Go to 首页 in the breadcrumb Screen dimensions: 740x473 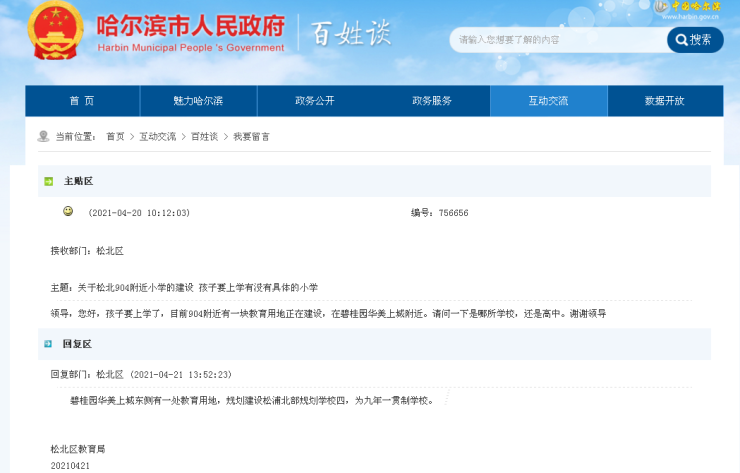[115, 137]
